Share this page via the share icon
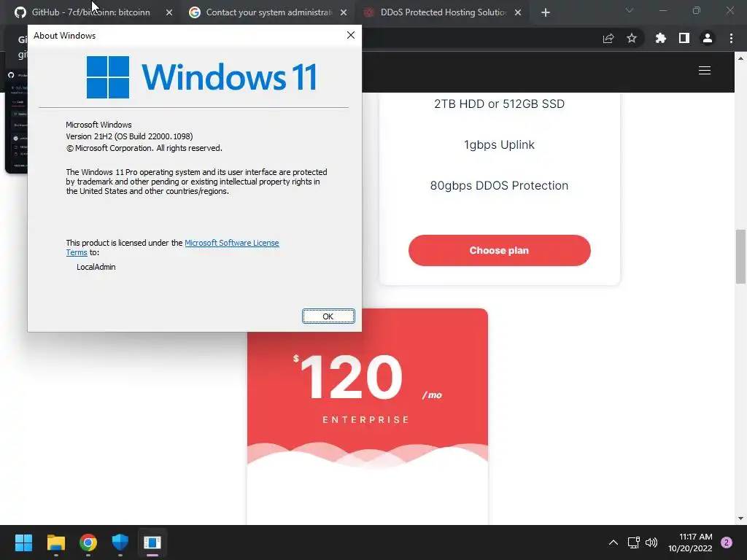This screenshot has width=747, height=560. (608, 39)
